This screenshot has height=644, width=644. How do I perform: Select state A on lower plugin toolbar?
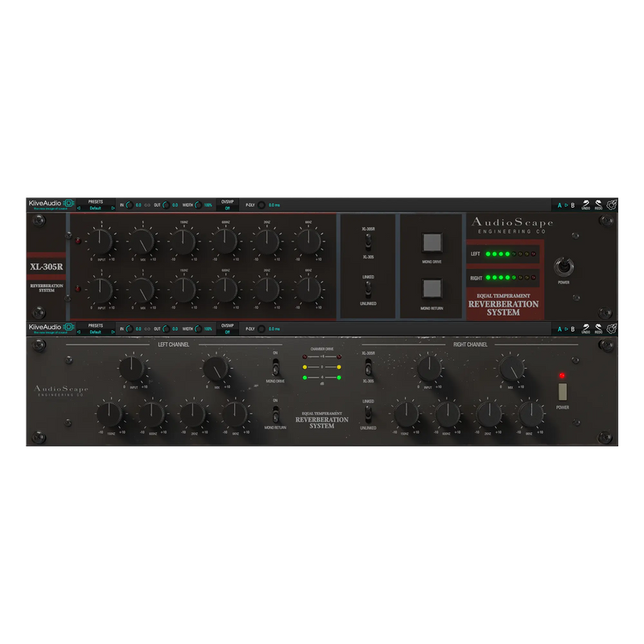point(559,329)
